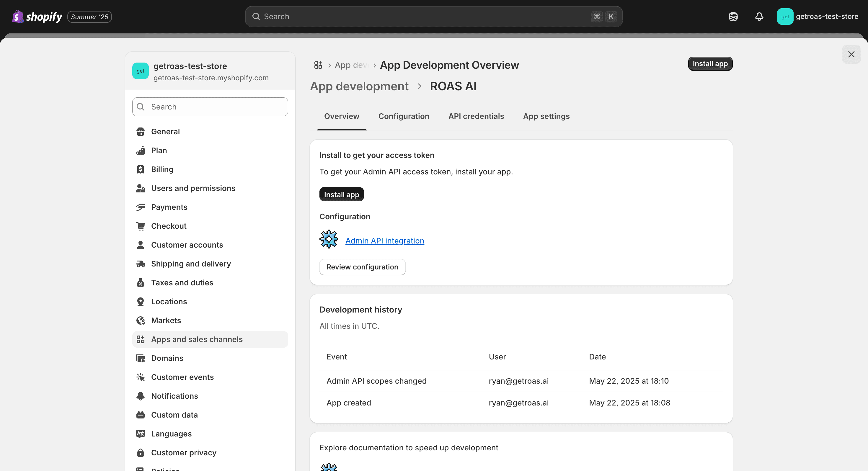Image resolution: width=868 pixels, height=471 pixels.
Task: Click App development heading breadcrumb
Action: tap(359, 86)
